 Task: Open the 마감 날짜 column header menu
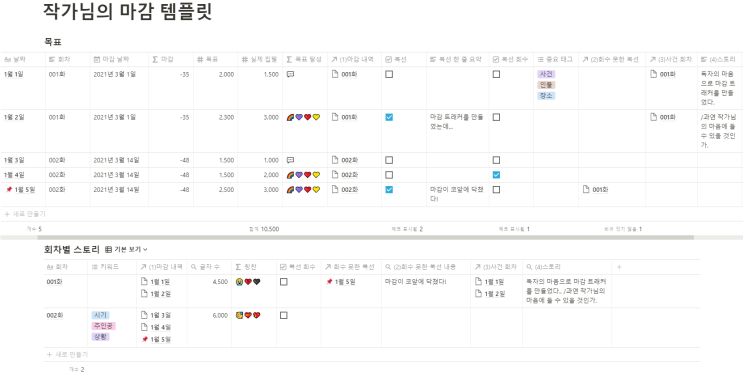click(119, 59)
